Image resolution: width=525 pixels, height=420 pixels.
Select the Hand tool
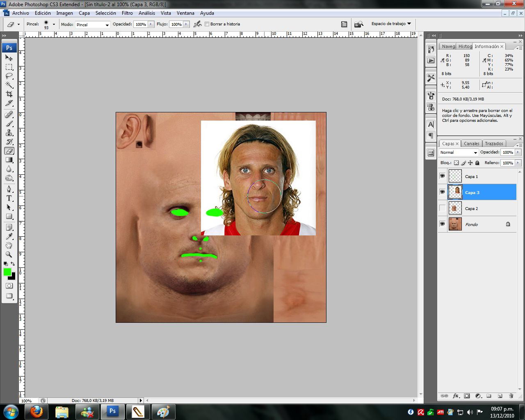[9, 245]
